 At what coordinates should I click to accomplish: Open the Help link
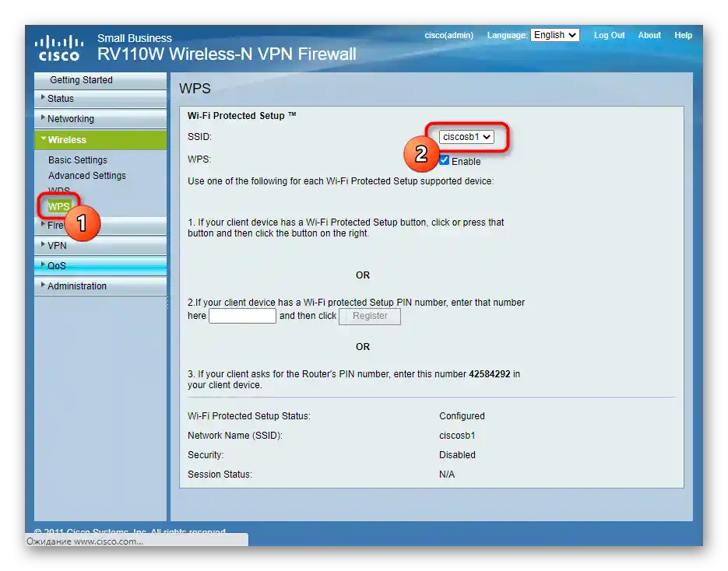pyautogui.click(x=683, y=35)
